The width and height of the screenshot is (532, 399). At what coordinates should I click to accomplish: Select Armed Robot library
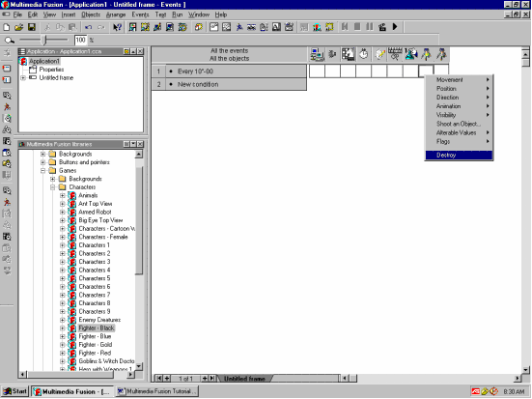[x=95, y=212]
